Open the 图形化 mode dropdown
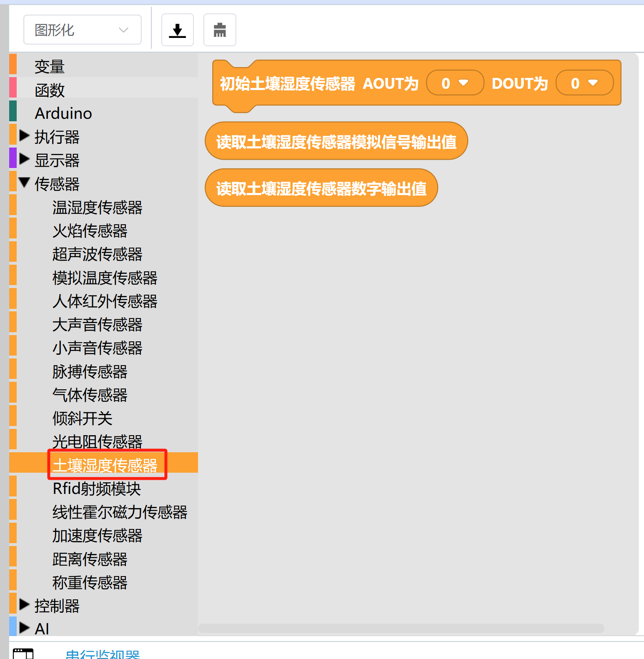Screen dimensions: 644x659 (82, 30)
